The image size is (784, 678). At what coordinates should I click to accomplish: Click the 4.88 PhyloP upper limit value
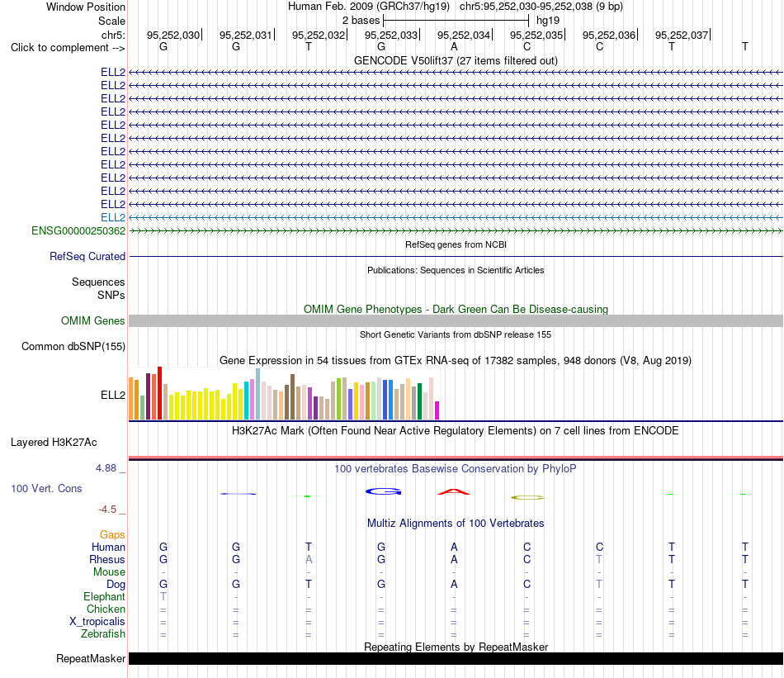click(x=106, y=468)
